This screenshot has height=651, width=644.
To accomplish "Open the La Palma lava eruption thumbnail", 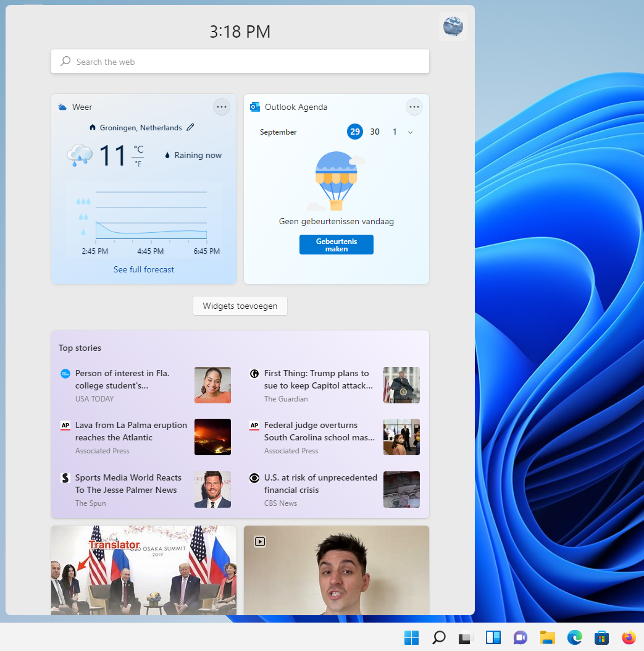I will click(x=212, y=437).
